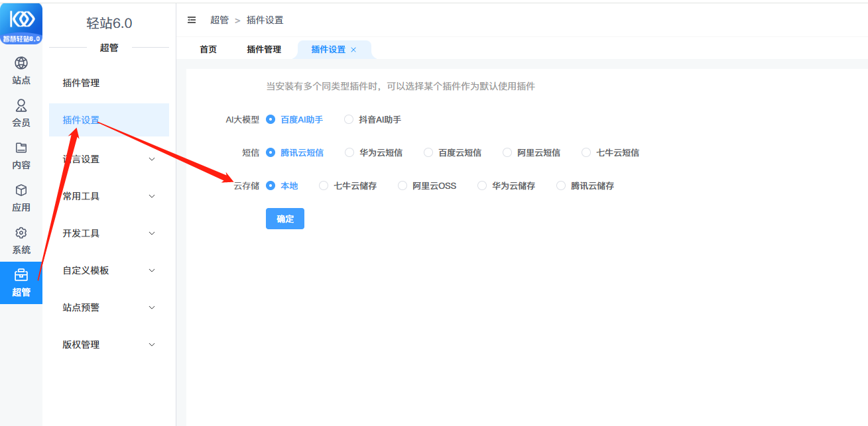868x426 pixels.
Task: Expand the 语言设置 menu chevron
Action: pyautogui.click(x=152, y=159)
